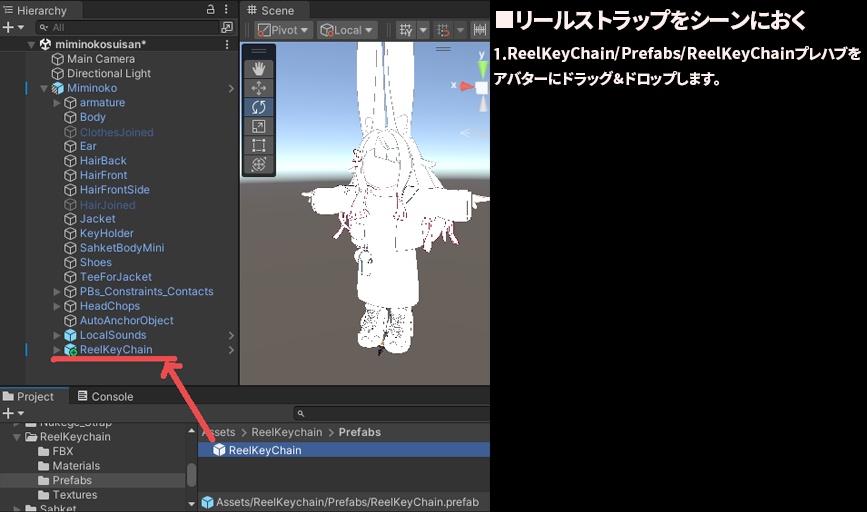The image size is (867, 512).
Task: Expand LocalSounds prefab
Action: click(x=56, y=335)
